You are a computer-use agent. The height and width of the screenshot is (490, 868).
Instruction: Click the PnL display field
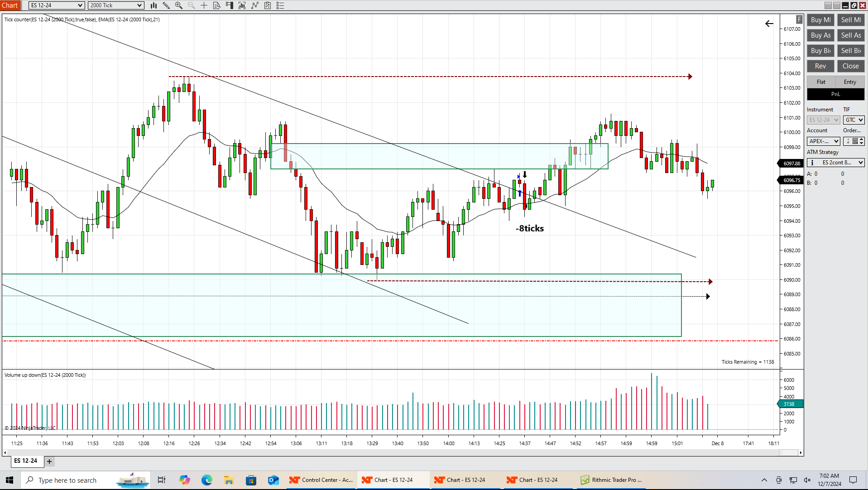835,94
